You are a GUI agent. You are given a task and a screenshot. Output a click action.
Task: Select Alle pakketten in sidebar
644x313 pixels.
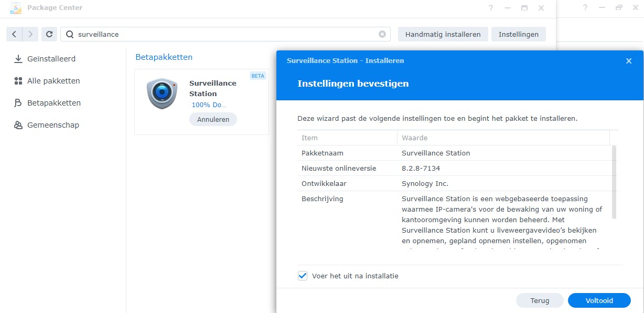point(53,81)
